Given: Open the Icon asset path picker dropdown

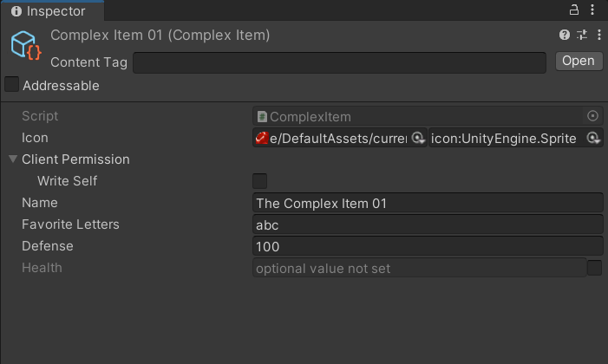Looking at the screenshot, I should coord(417,138).
